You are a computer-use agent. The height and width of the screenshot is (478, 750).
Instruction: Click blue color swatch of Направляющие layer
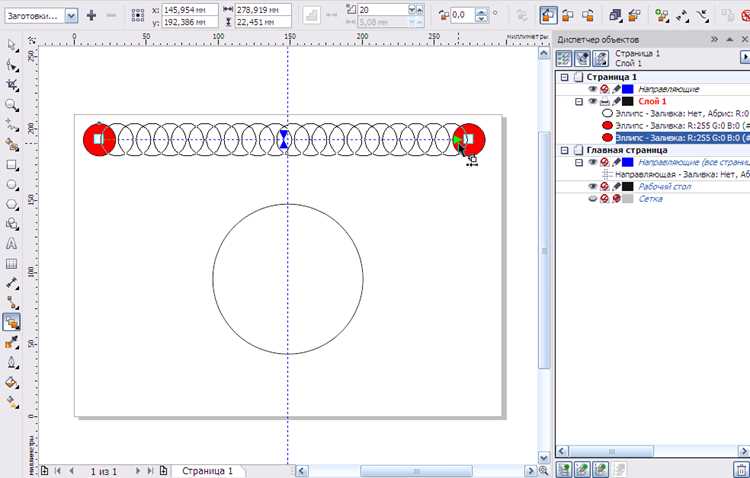coord(628,89)
